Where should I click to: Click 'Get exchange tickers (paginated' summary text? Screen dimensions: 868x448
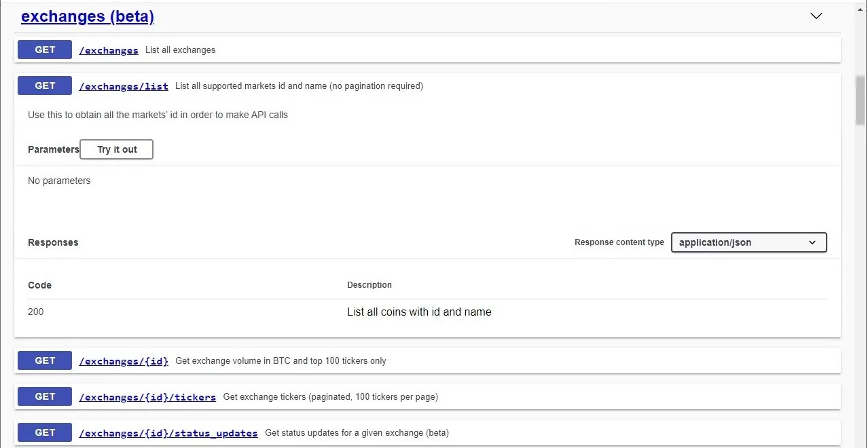coord(331,397)
